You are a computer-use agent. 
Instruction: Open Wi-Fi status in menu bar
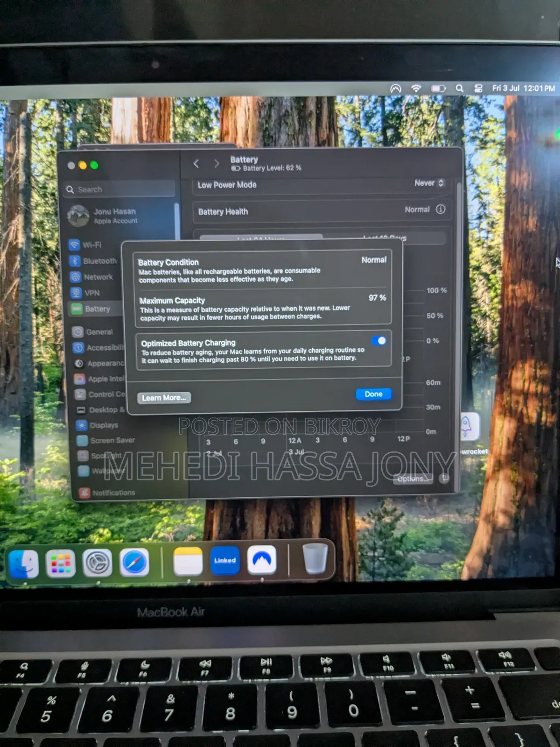[416, 88]
